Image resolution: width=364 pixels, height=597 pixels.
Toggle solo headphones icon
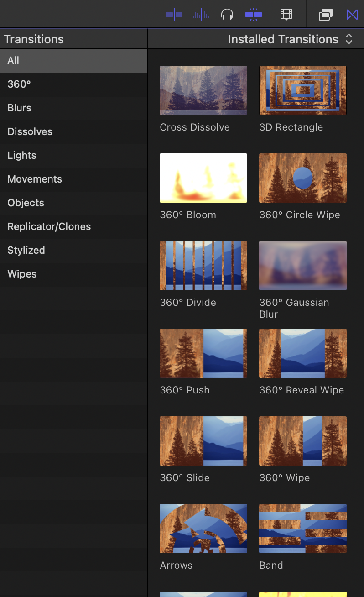(x=227, y=15)
